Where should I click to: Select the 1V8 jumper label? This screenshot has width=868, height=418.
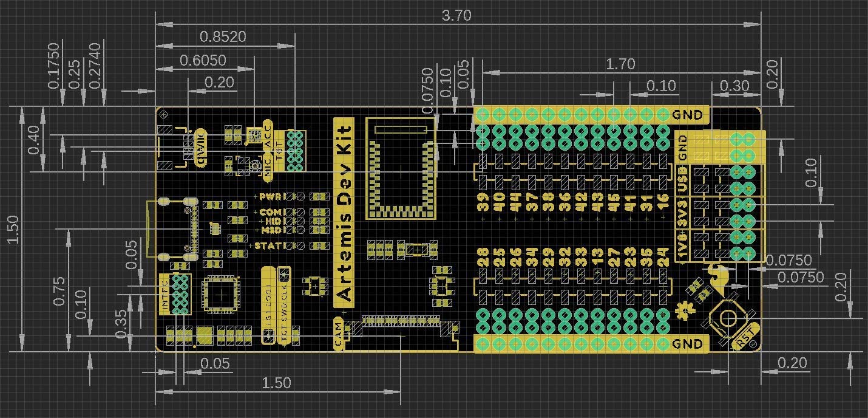(x=683, y=247)
